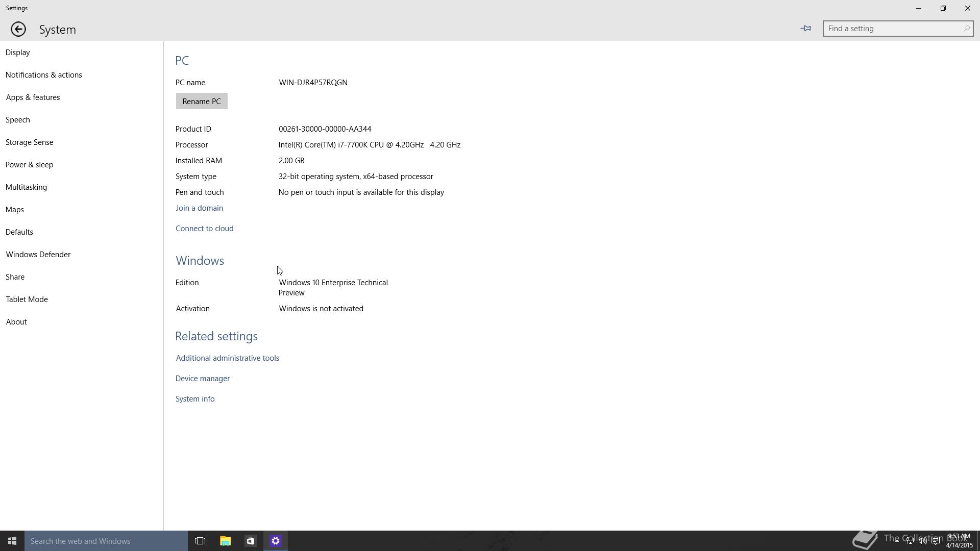Open Task View on the taskbar
Image resolution: width=980 pixels, height=551 pixels.
click(200, 541)
